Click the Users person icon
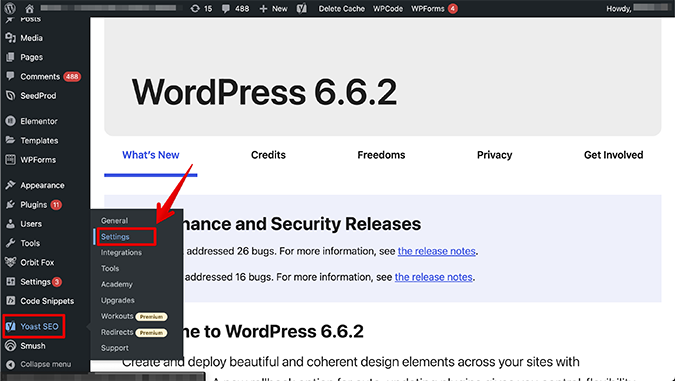This screenshot has height=381, width=675. pyautogui.click(x=10, y=224)
